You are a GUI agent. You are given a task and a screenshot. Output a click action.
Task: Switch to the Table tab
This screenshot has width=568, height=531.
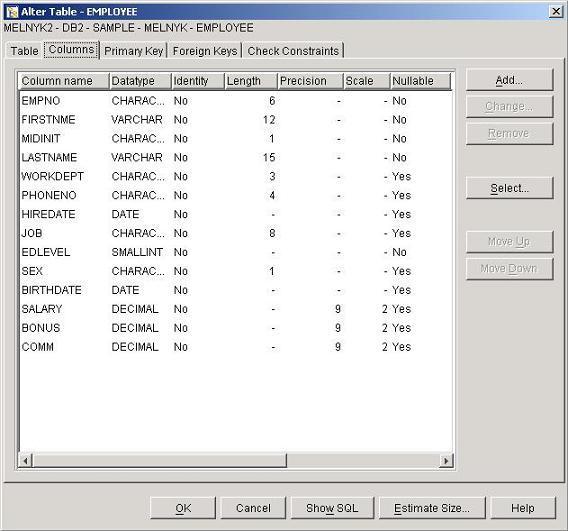pyautogui.click(x=24, y=51)
